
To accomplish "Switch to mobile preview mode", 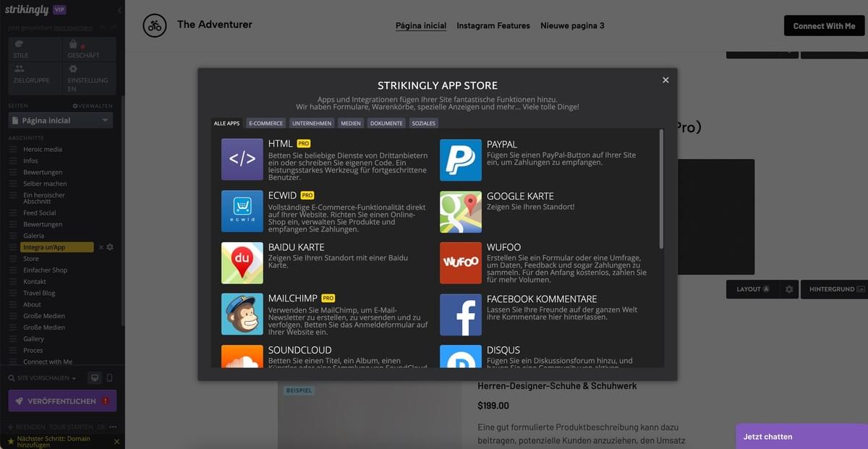I will point(109,378).
